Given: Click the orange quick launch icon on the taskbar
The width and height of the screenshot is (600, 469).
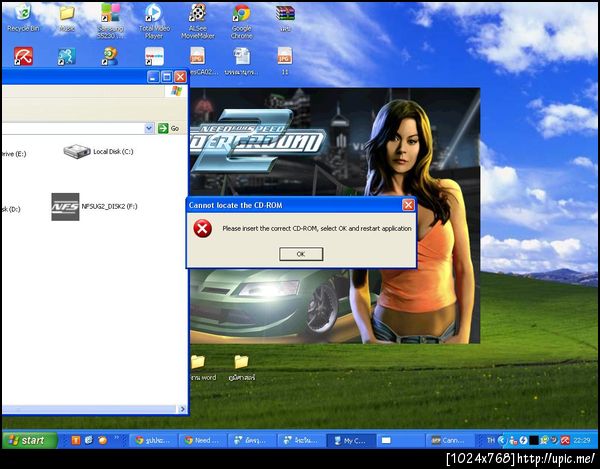Looking at the screenshot, I should tap(76, 440).
